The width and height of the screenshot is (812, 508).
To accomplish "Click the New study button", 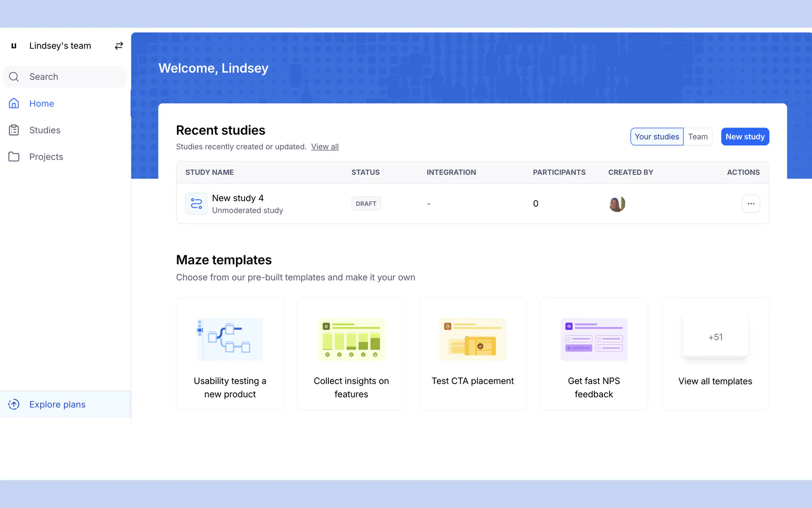I will 745,137.
